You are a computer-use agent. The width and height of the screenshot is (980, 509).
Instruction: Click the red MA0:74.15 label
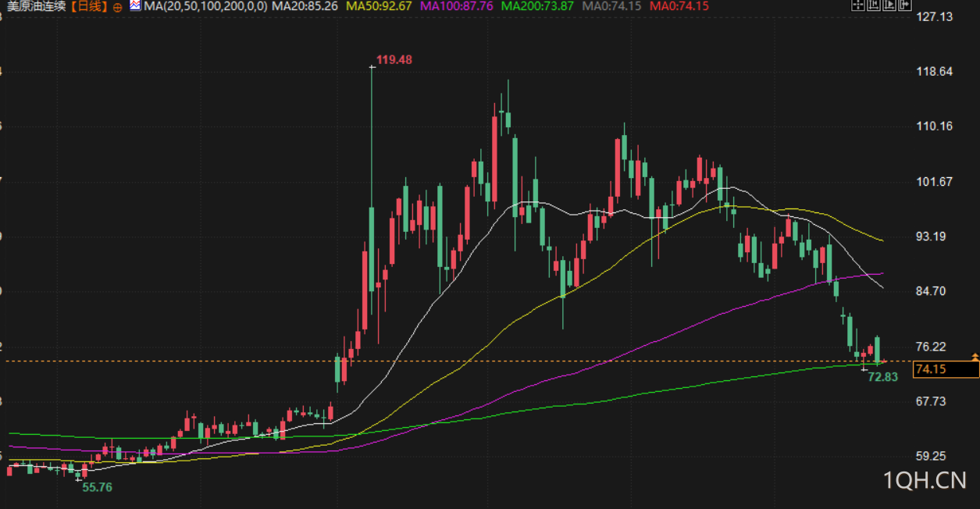point(679,6)
